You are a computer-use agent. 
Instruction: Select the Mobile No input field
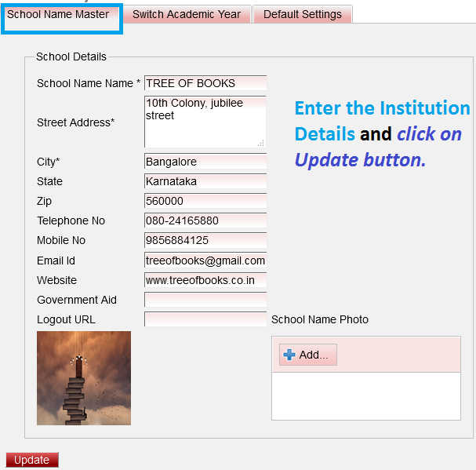pos(205,240)
